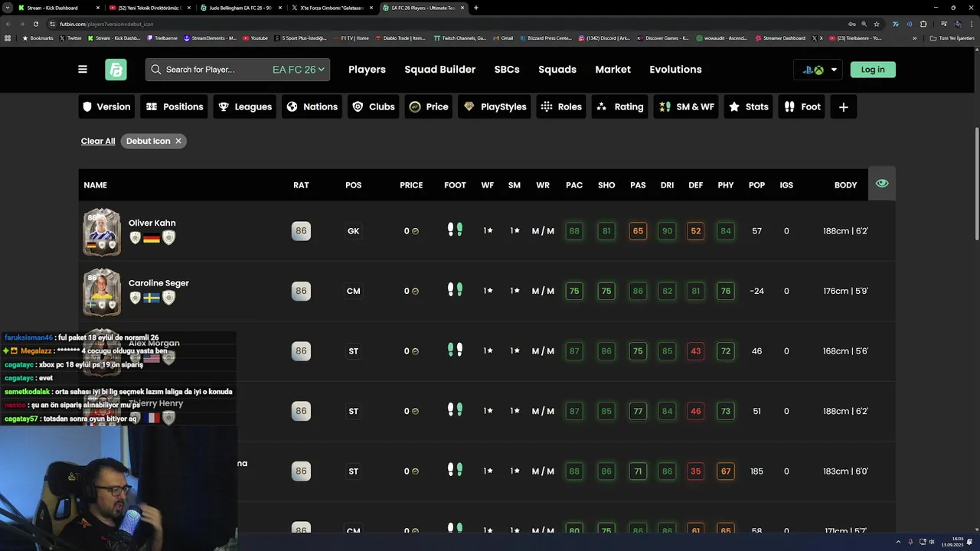Sort by the PRICE column header
The image size is (980, 551).
(x=411, y=185)
